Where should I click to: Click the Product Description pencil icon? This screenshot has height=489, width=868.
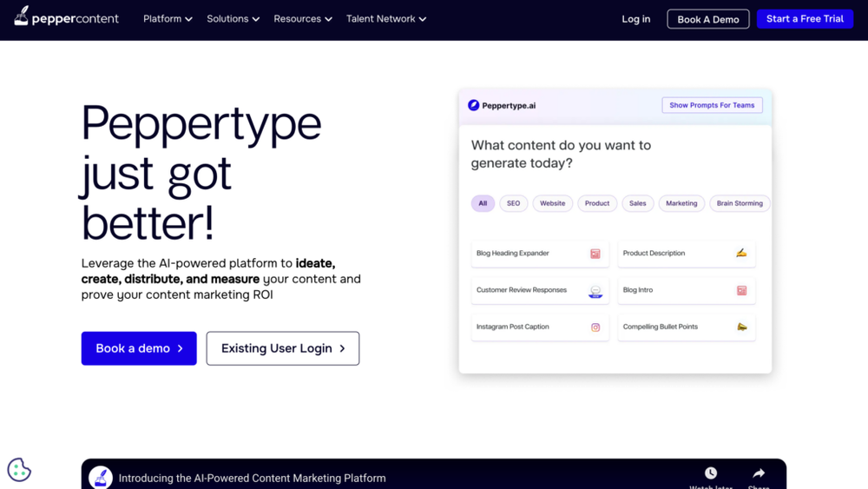[741, 253]
